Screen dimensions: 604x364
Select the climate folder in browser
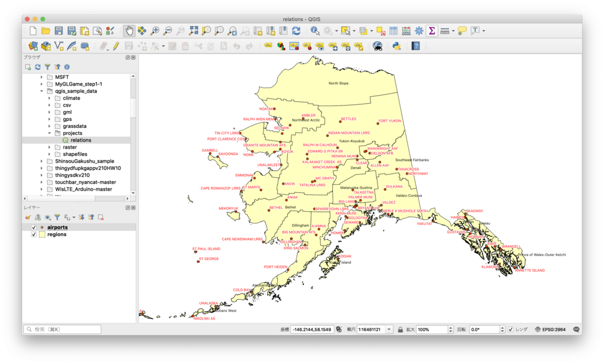point(71,99)
